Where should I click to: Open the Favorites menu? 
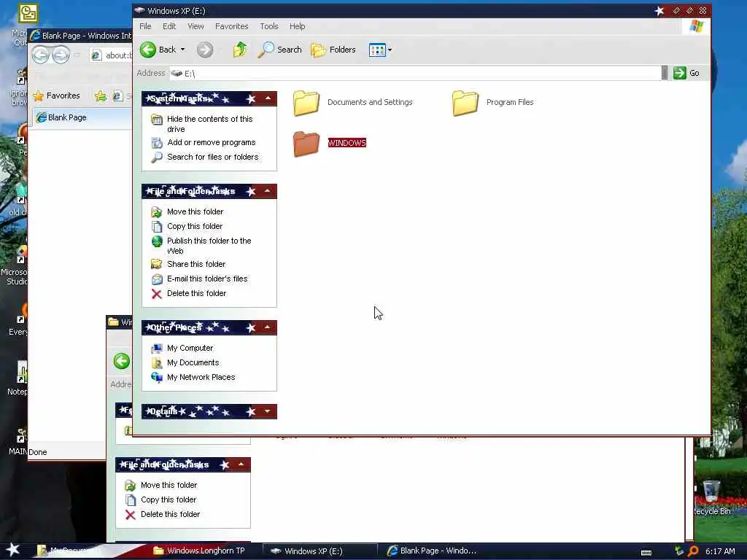click(x=231, y=26)
